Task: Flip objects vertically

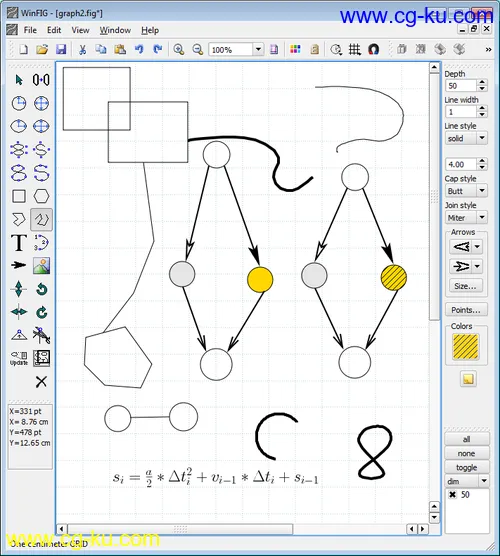Action: pos(19,289)
